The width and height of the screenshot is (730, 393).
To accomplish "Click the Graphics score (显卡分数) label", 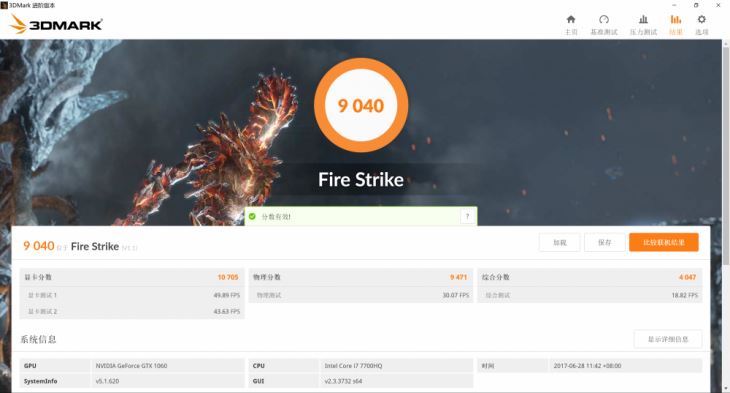I will click(38, 277).
